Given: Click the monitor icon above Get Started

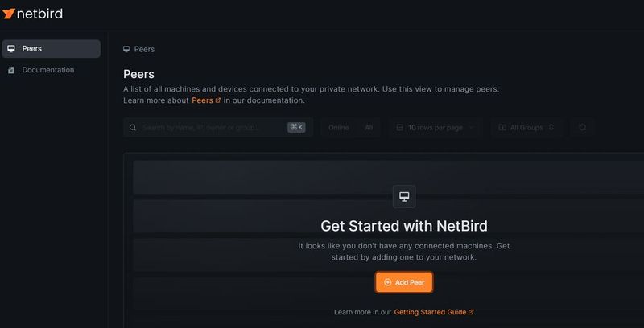Looking at the screenshot, I should 404,196.
